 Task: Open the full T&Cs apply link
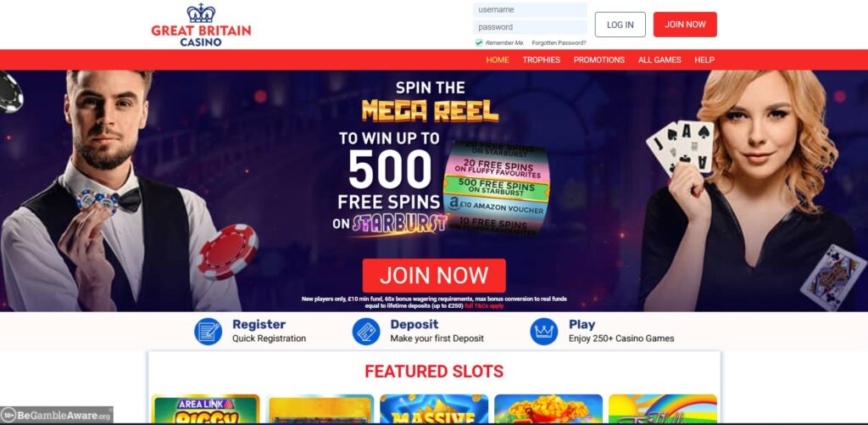pos(484,306)
